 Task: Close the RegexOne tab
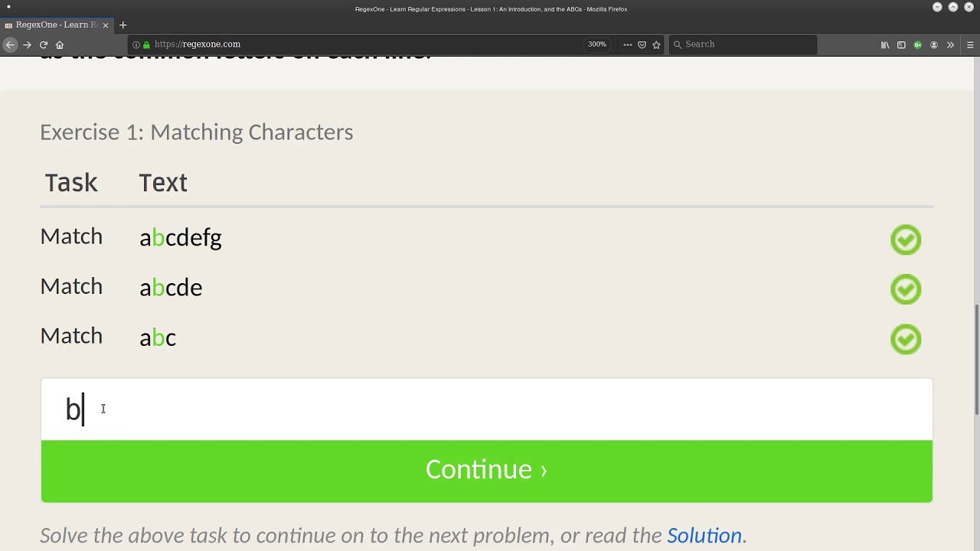pos(106,24)
